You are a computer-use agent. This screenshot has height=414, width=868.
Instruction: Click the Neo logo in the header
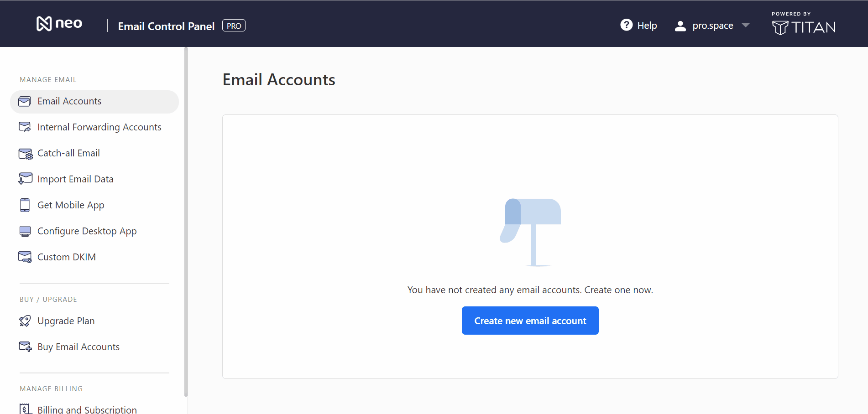tap(59, 23)
